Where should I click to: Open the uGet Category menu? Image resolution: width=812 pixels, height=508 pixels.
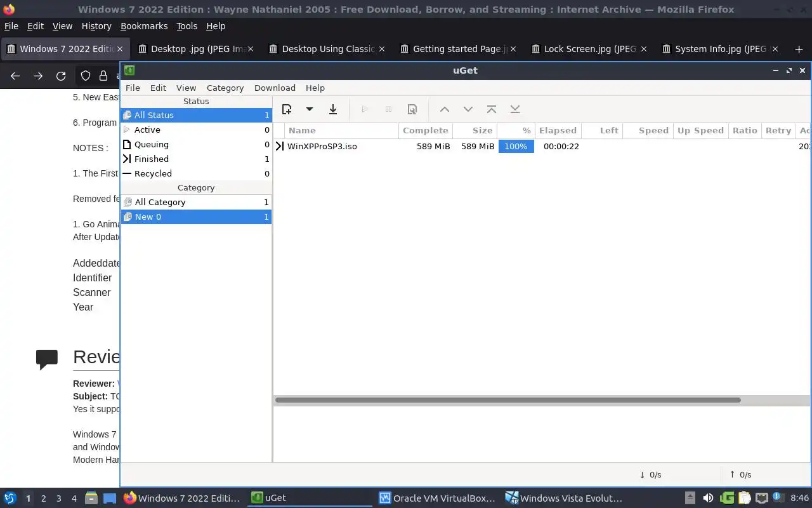(225, 88)
